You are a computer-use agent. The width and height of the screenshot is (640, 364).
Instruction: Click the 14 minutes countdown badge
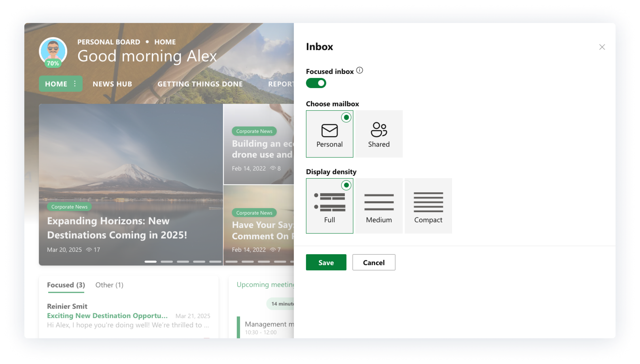280,304
